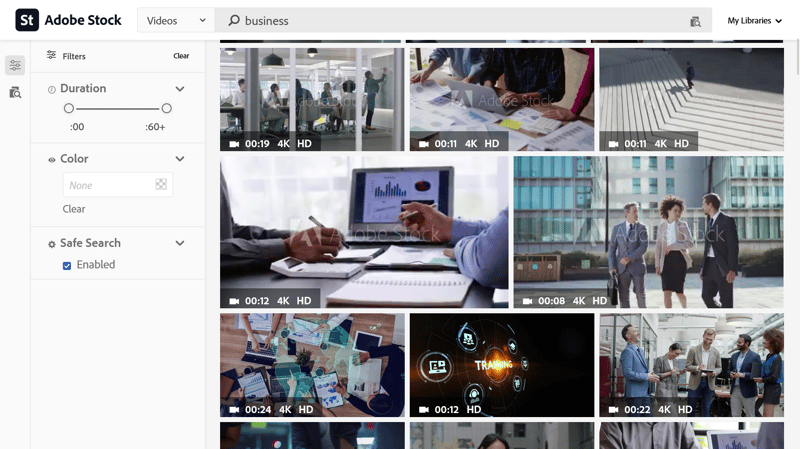Click the Duration clock icon
This screenshot has width=800, height=449.
click(x=52, y=89)
